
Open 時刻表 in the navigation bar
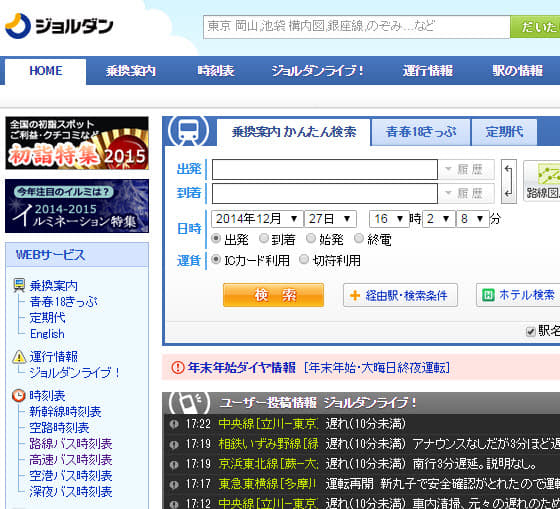click(216, 71)
